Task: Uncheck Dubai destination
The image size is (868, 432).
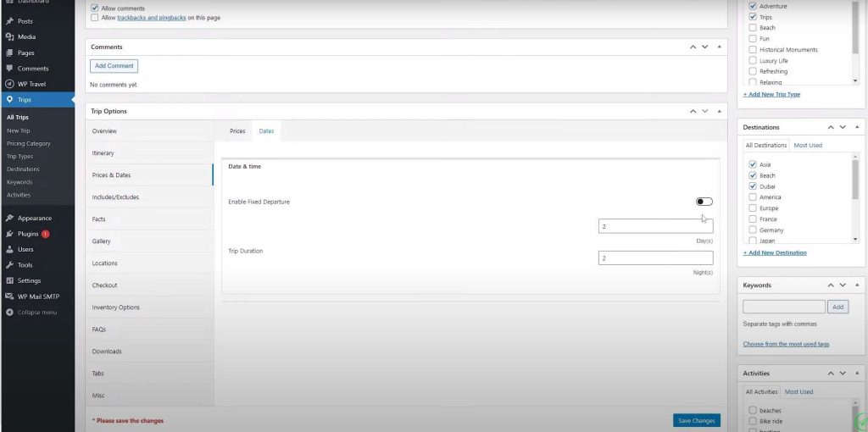Action: (753, 186)
